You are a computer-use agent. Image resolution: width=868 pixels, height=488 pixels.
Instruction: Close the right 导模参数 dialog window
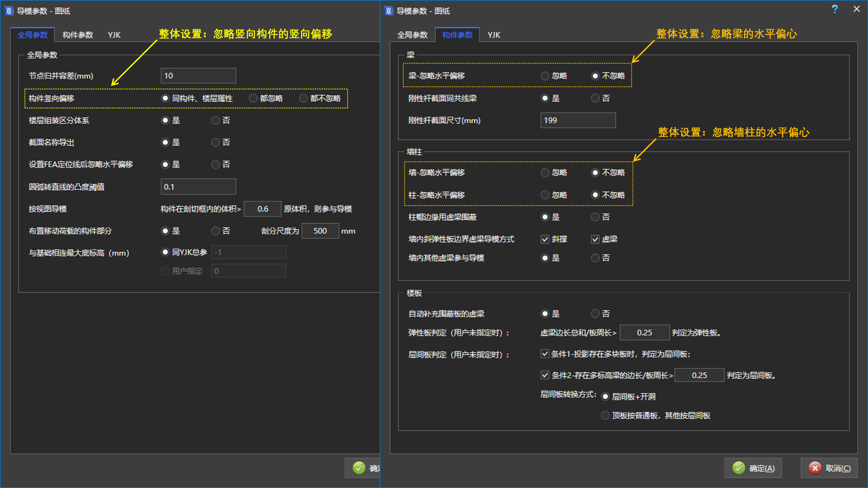point(856,9)
